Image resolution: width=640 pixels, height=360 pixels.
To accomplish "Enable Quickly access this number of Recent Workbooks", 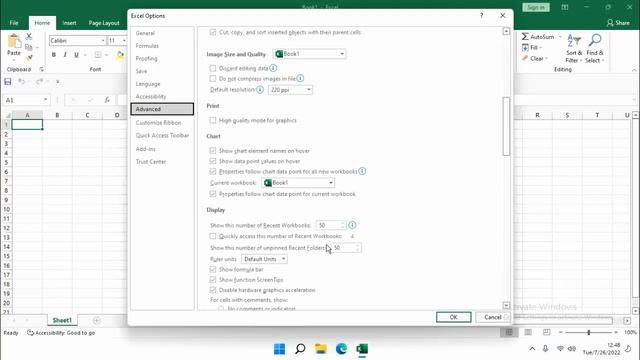I will click(x=213, y=236).
